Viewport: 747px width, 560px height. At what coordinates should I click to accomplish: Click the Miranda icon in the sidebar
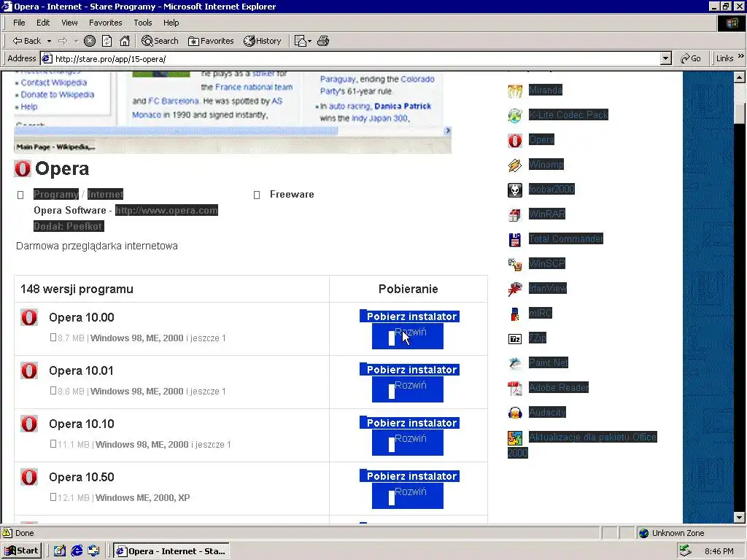(x=515, y=90)
